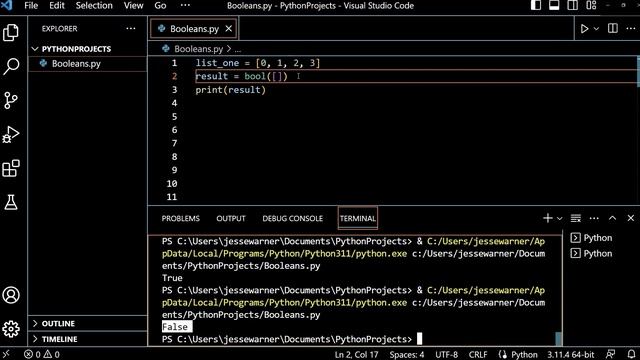Click Booleans.py in the breadcrumb
640x360 pixels.
coord(198,49)
